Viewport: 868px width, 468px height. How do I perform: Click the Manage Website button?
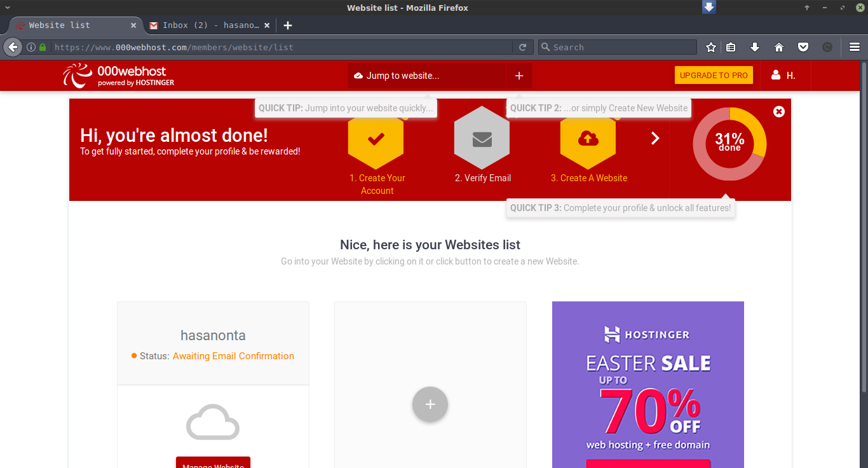(x=213, y=462)
